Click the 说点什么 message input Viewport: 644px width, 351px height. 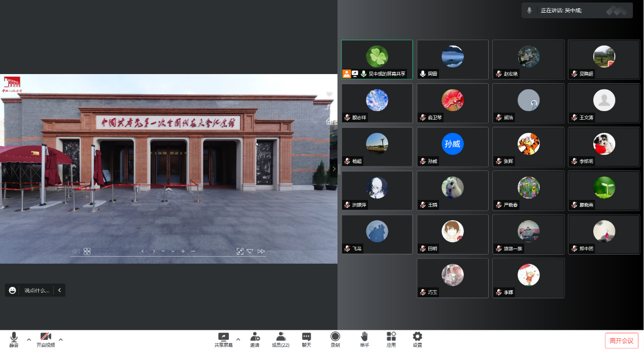click(37, 291)
